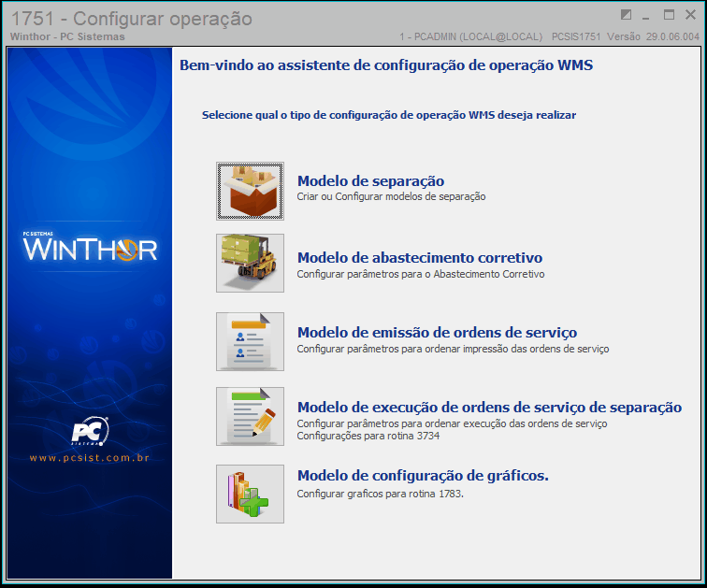Viewport: 707px width, 588px height.
Task: Open the forklift abastecimento corretivo icon
Action: (250, 263)
